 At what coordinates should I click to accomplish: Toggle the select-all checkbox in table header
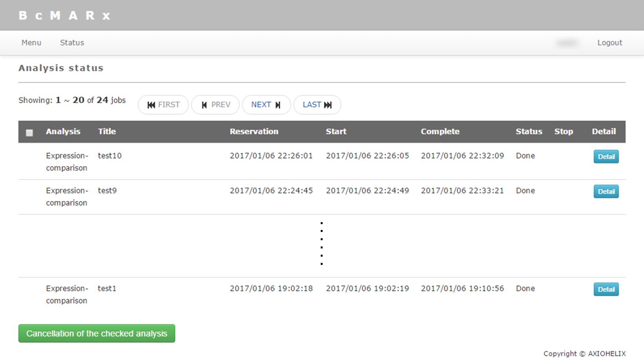[x=29, y=133]
